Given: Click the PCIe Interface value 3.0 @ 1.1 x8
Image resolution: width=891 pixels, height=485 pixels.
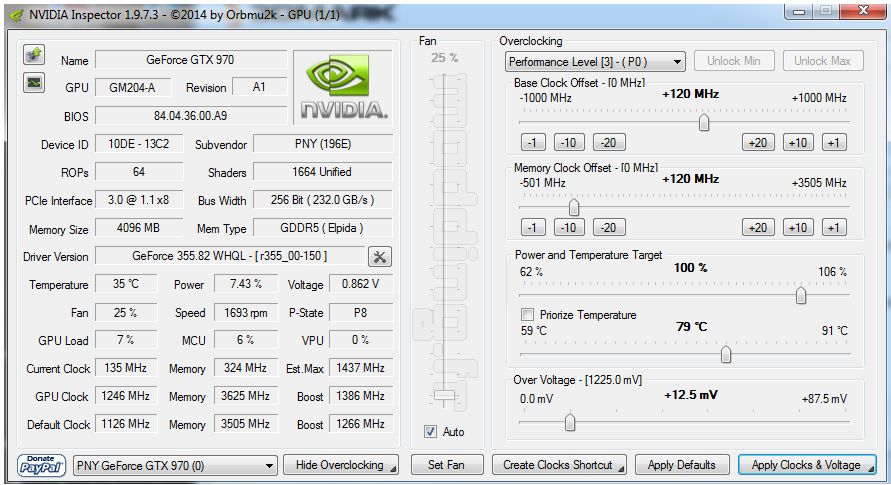Looking at the screenshot, I should coord(139,200).
